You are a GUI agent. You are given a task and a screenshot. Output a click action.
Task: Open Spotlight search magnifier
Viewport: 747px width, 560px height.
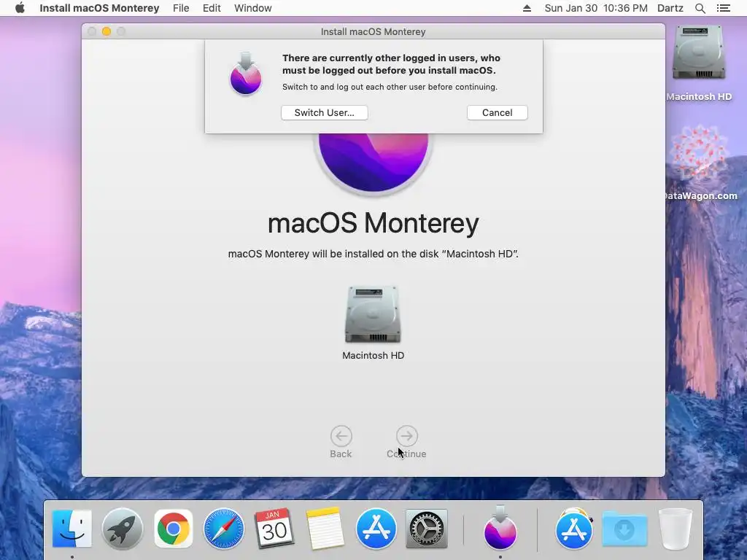700,8
